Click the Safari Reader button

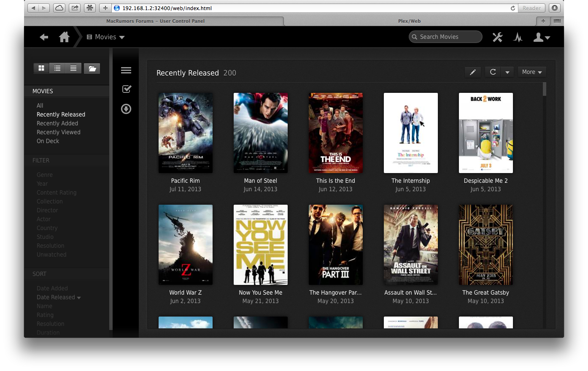531,8
